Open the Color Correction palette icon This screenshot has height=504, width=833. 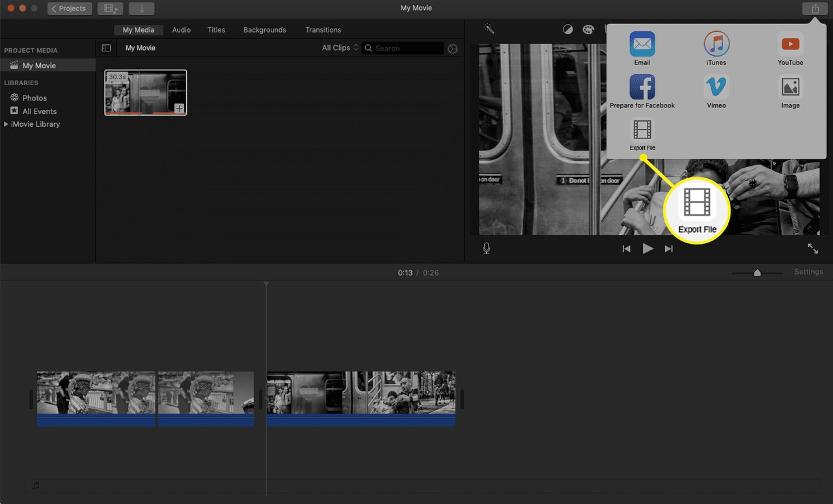point(588,29)
